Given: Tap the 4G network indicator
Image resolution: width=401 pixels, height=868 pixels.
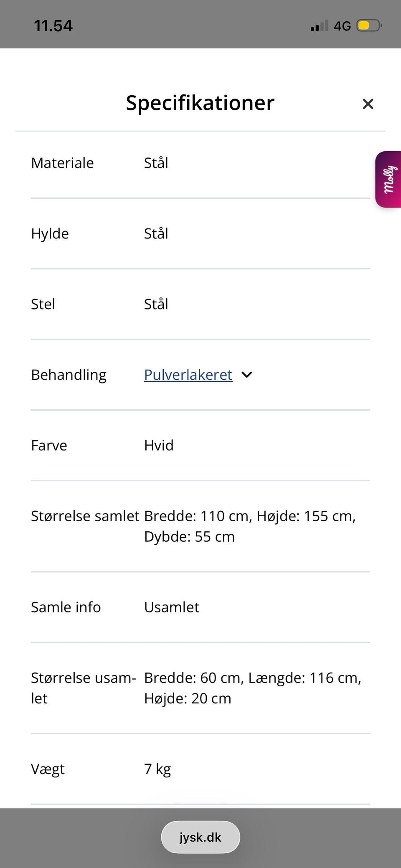Looking at the screenshot, I should pos(342,26).
